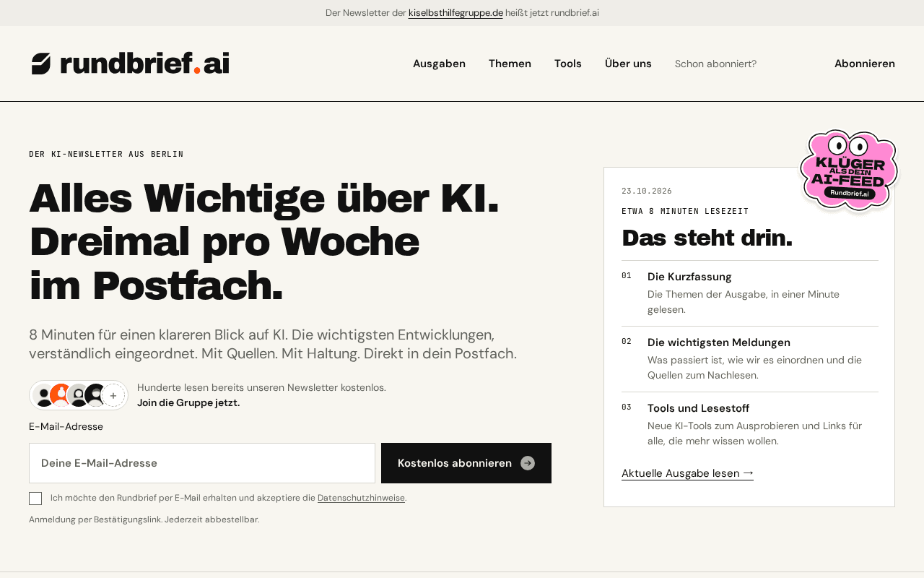The image size is (924, 578).
Task: Click the E-Mail-Adresse label
Action: coord(66,426)
